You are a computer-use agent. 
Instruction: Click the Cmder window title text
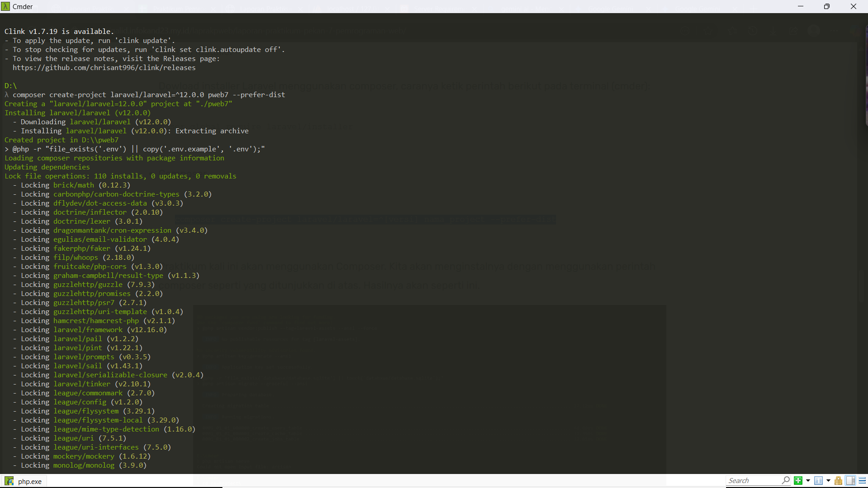[23, 6]
